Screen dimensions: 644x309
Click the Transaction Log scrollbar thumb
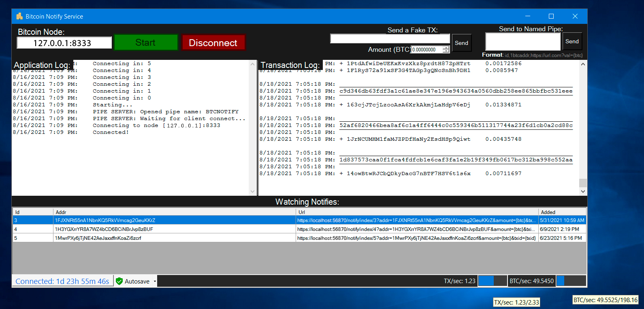click(583, 183)
